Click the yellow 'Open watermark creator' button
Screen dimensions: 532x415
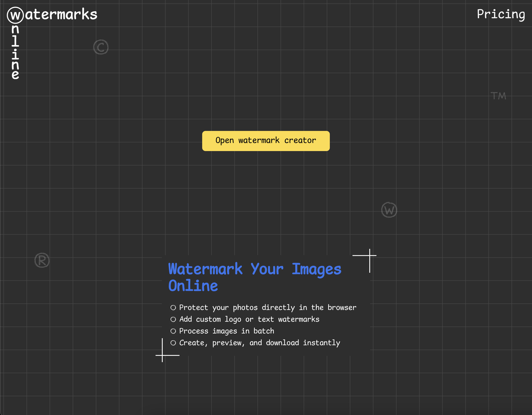point(266,141)
